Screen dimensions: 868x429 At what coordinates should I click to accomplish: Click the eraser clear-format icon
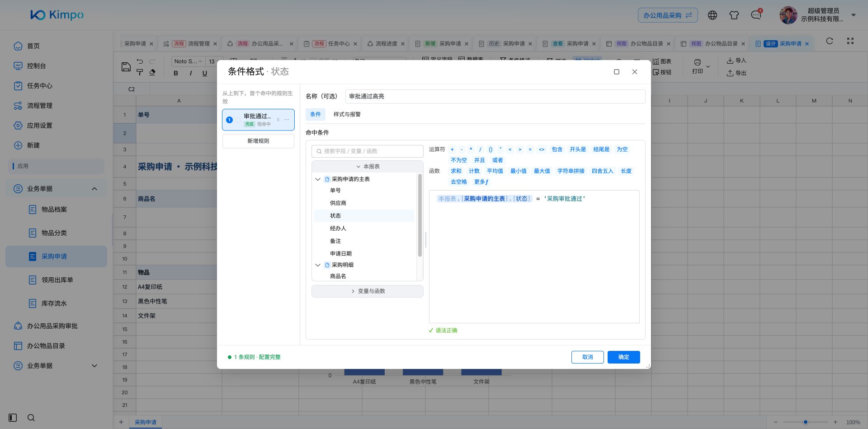coord(152,72)
